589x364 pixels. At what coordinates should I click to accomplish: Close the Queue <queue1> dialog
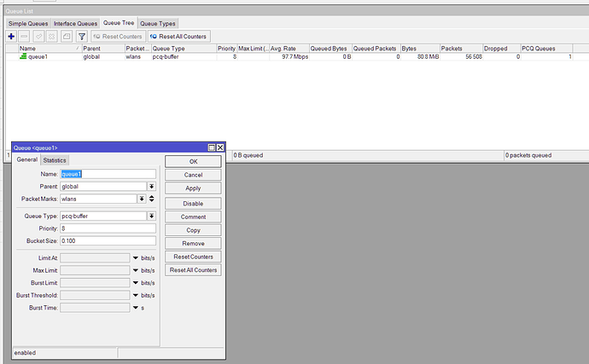point(220,147)
